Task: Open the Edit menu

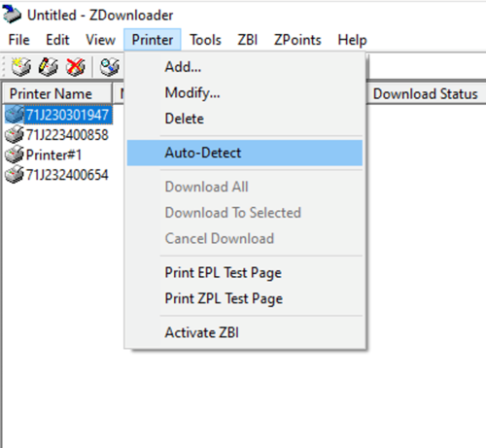Action: coord(57,40)
